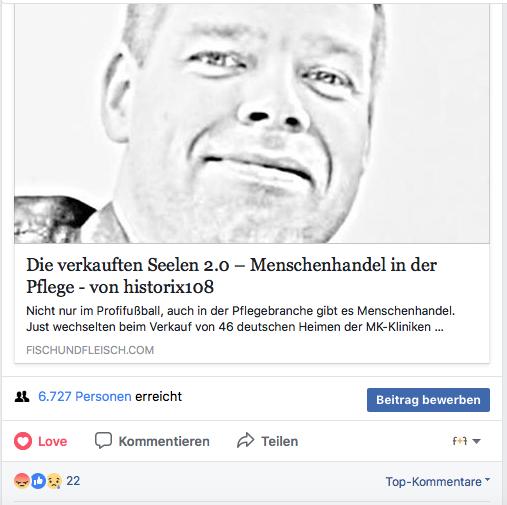Screen dimensions: 507x505
Task: Click the Kommentieren speech bubble icon
Action: tap(103, 440)
